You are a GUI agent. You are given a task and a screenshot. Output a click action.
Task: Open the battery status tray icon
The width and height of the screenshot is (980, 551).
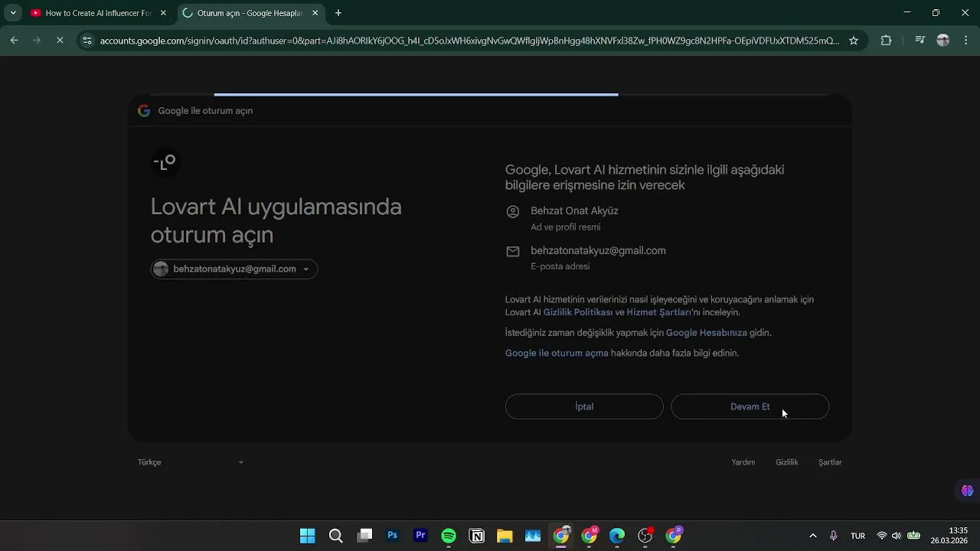[913, 536]
